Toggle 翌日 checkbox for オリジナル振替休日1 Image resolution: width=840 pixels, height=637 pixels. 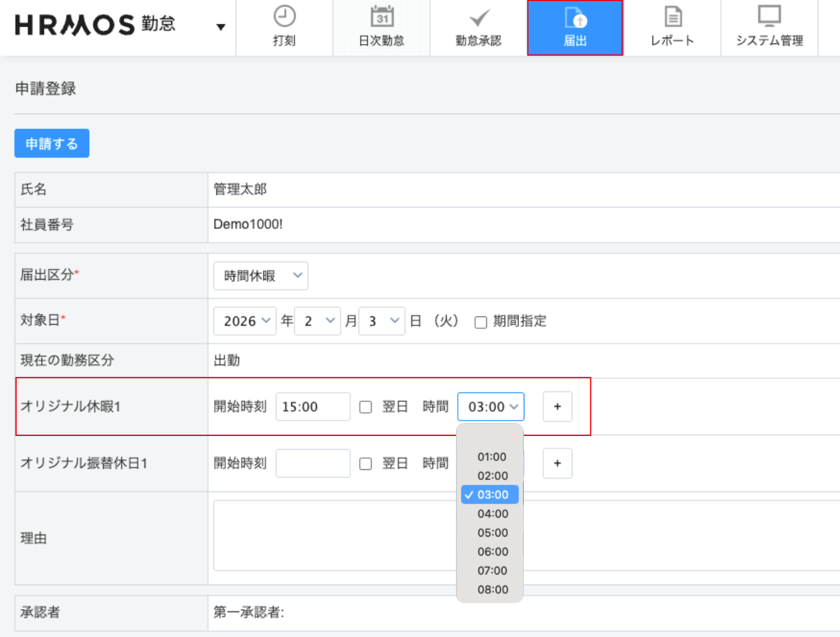click(366, 464)
